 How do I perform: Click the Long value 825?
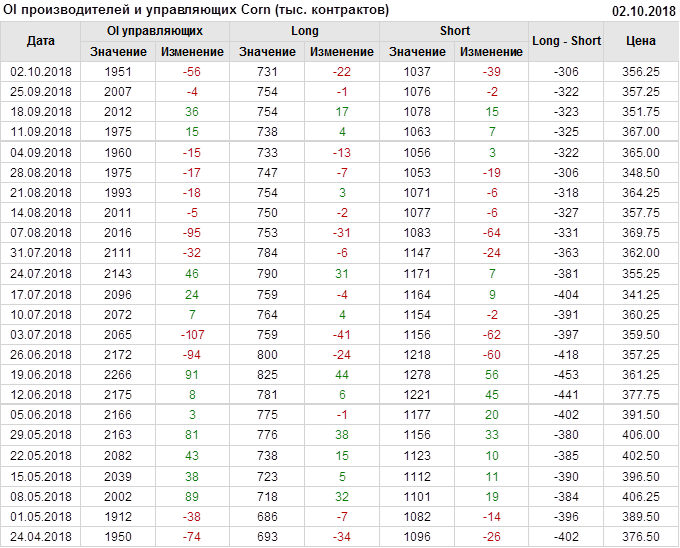(x=267, y=375)
